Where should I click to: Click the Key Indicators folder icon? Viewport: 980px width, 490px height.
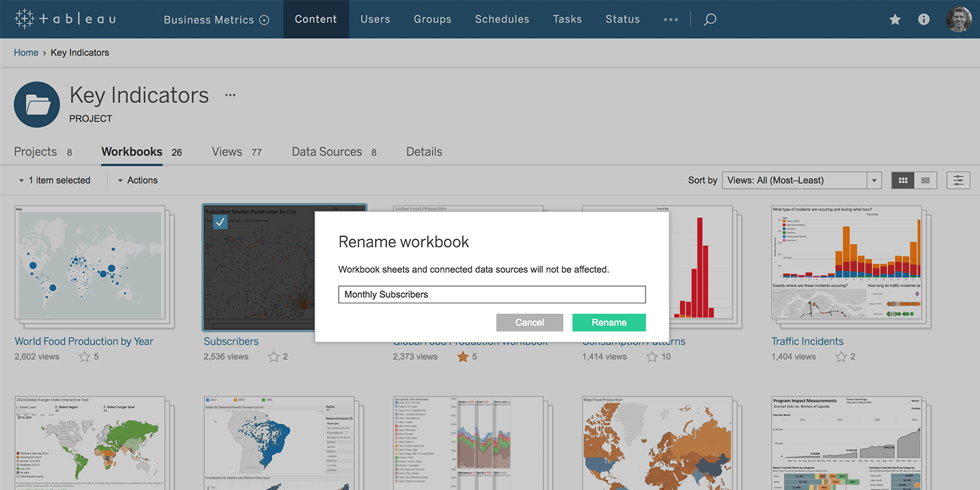[x=37, y=105]
